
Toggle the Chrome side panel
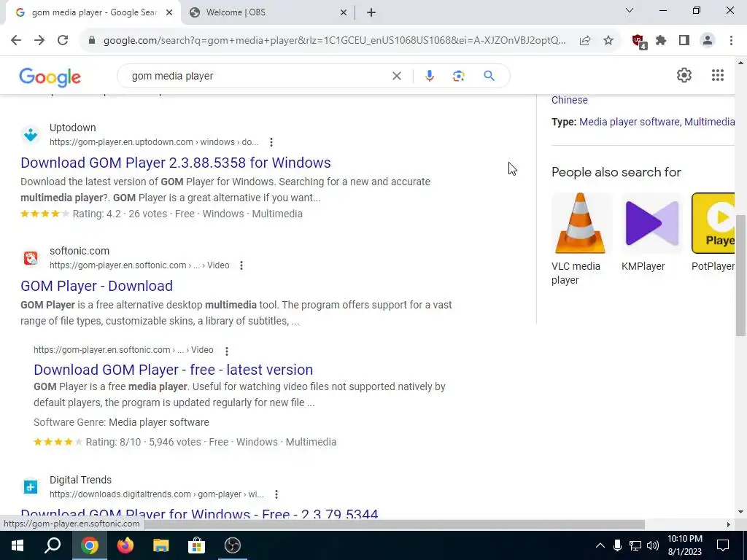pos(684,41)
